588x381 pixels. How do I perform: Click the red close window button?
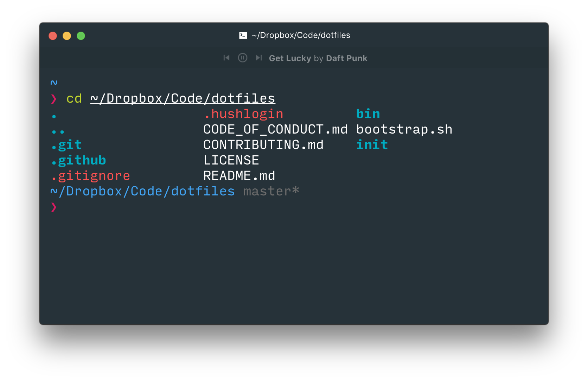[x=53, y=36]
